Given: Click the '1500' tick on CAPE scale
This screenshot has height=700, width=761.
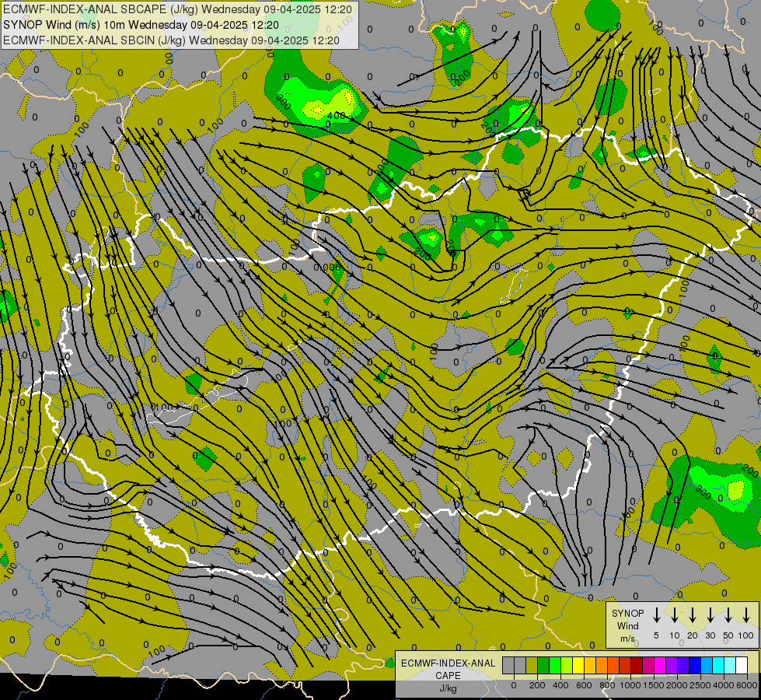Looking at the screenshot, I should 654,685.
